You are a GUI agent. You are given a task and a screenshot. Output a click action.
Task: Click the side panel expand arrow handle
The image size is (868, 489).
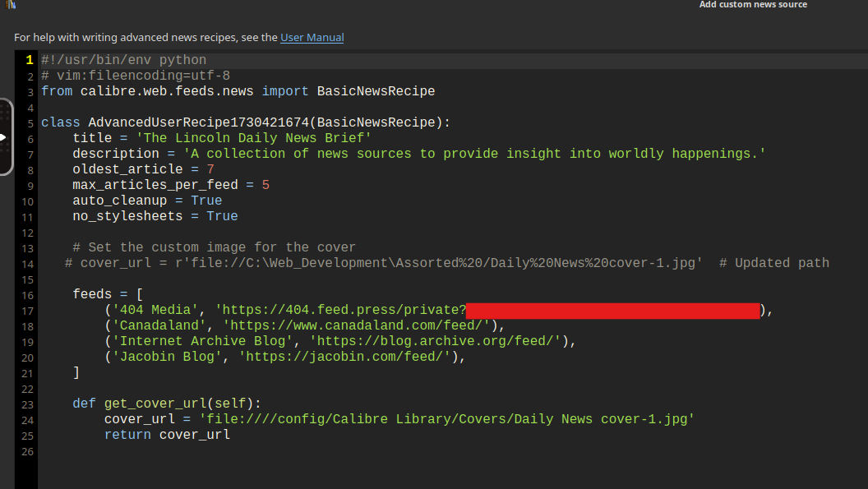coord(3,136)
